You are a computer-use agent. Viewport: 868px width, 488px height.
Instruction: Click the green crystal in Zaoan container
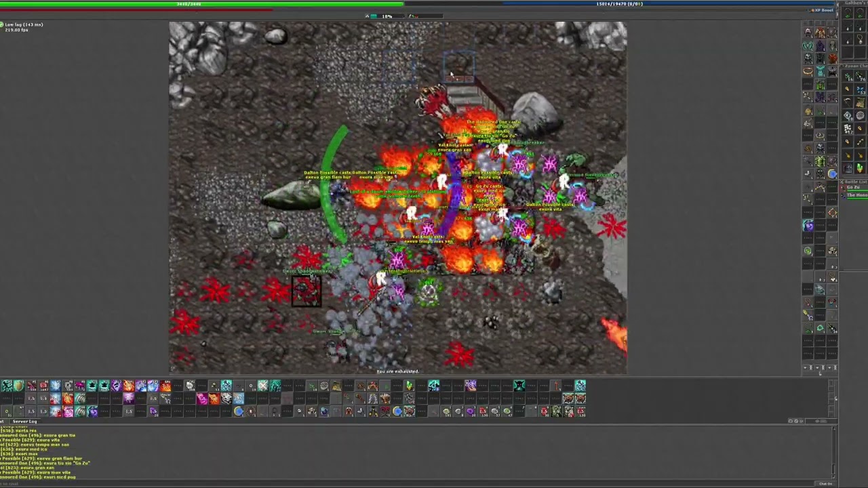tap(859, 168)
